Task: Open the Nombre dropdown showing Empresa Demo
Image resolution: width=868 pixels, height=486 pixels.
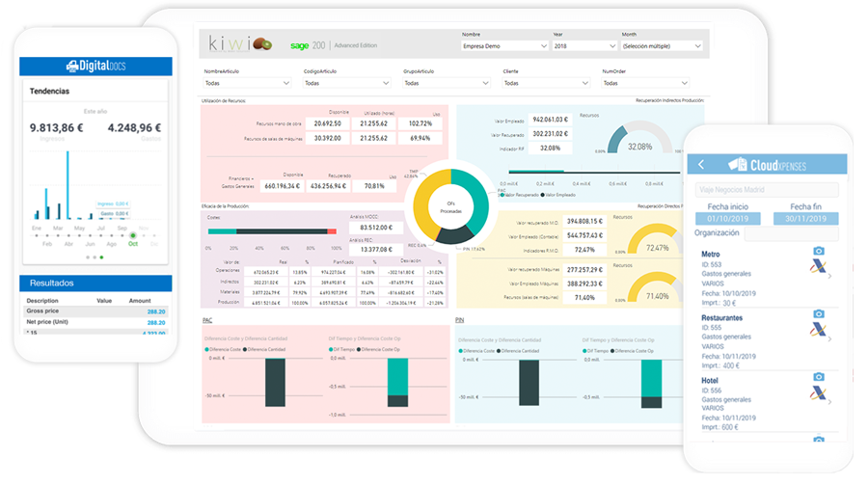Action: (502, 45)
